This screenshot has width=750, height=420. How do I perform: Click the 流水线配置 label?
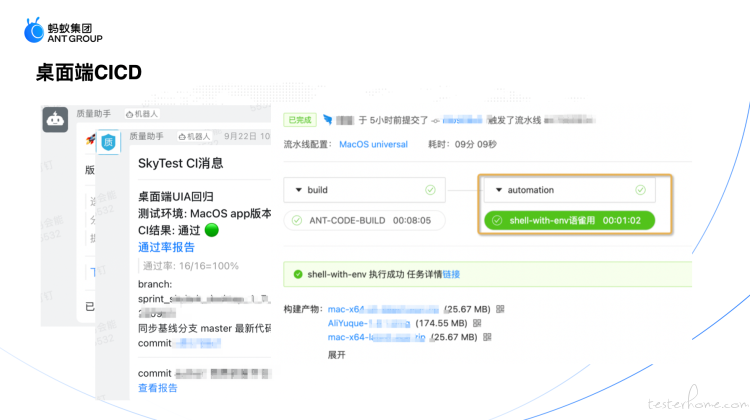307,144
